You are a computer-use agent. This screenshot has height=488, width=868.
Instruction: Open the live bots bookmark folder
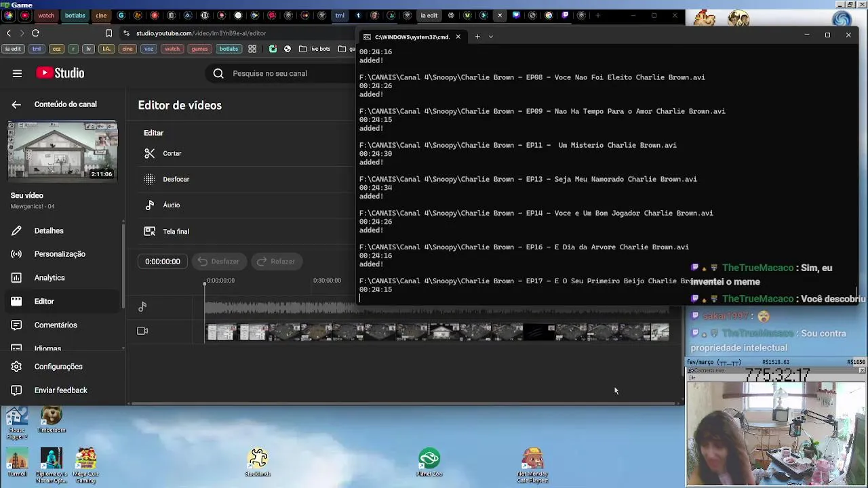pos(315,49)
